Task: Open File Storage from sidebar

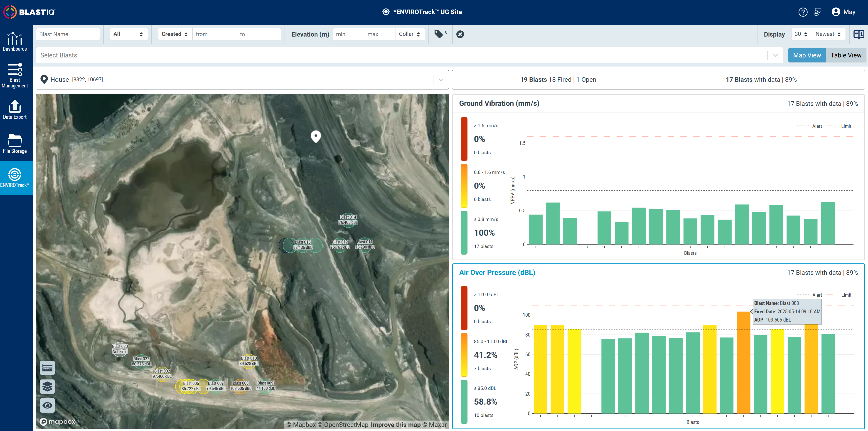Action: (x=15, y=144)
